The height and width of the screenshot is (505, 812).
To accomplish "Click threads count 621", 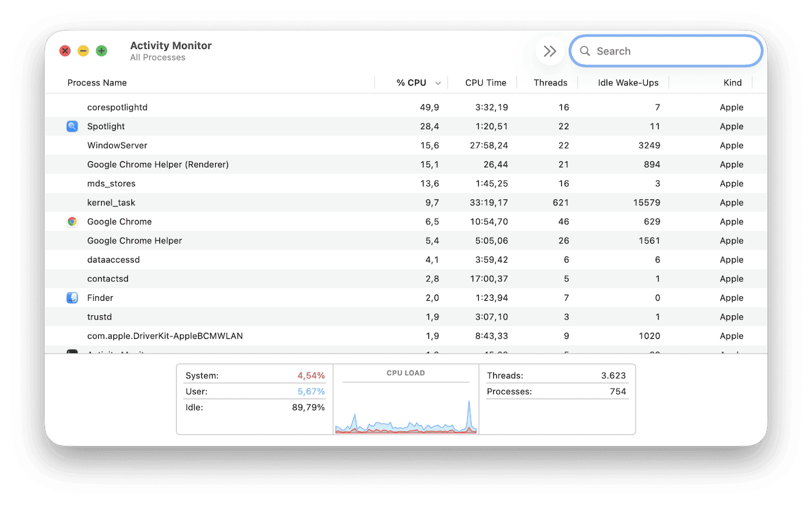I will [x=561, y=202].
